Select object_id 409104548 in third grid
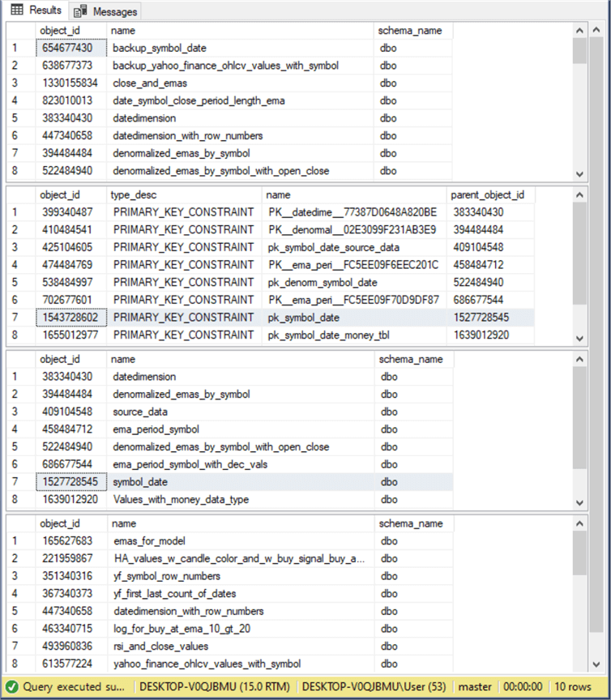Screen dimensions: 611x700 (x=71, y=412)
